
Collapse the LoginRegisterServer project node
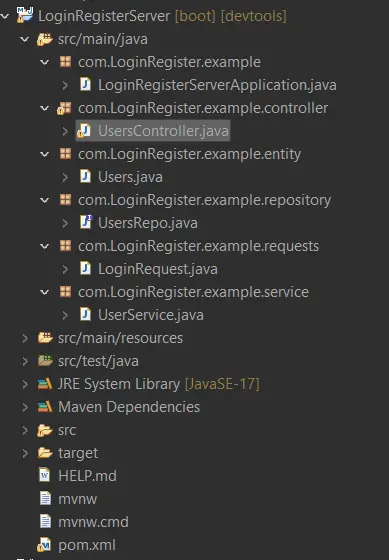pyautogui.click(x=5, y=16)
